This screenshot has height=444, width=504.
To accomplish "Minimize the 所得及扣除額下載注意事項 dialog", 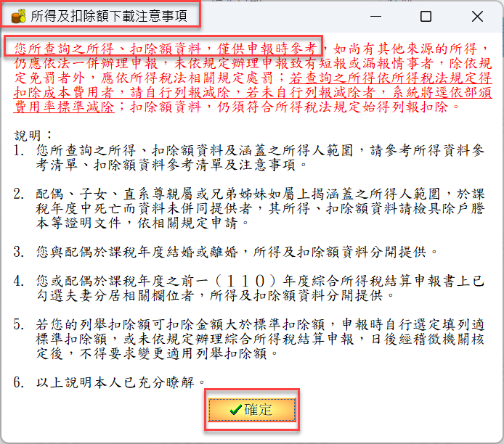I will (375, 17).
